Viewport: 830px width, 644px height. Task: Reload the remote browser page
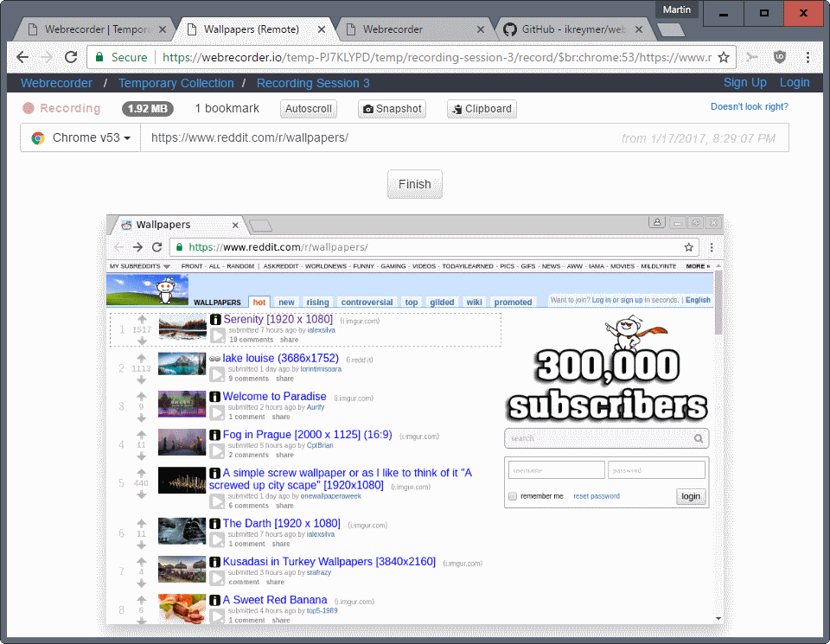click(156, 247)
